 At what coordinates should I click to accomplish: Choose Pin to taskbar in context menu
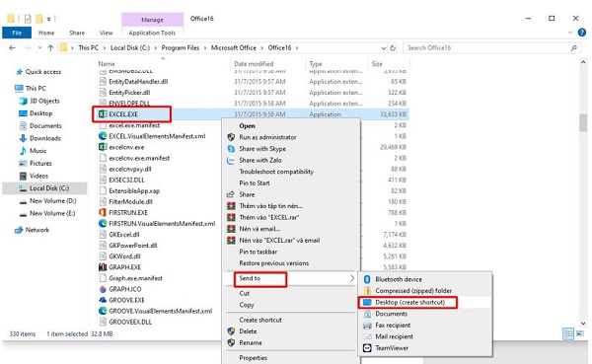click(x=259, y=252)
